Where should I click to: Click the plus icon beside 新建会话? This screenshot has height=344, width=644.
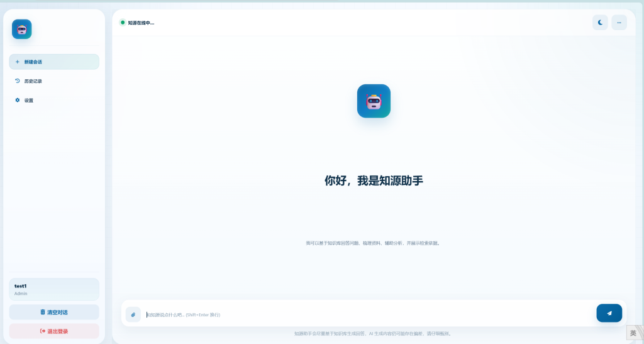click(x=17, y=62)
